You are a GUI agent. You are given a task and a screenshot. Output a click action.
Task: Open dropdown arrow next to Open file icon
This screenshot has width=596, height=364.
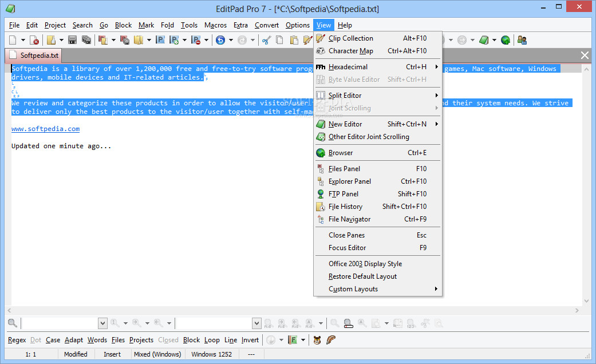[x=61, y=40]
